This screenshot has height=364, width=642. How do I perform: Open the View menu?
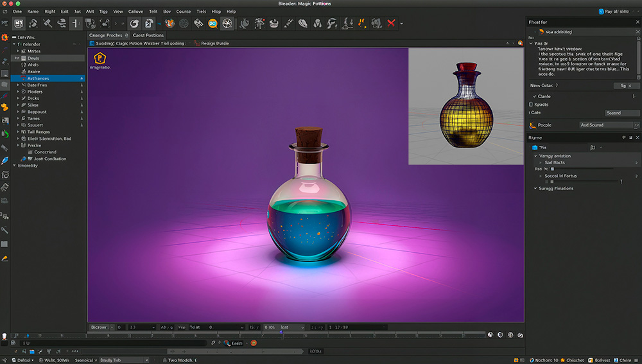click(x=118, y=12)
